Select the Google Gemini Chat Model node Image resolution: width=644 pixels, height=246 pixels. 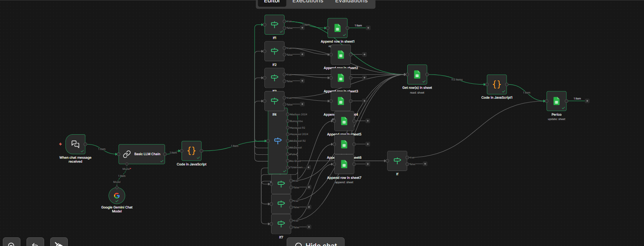pos(117,195)
